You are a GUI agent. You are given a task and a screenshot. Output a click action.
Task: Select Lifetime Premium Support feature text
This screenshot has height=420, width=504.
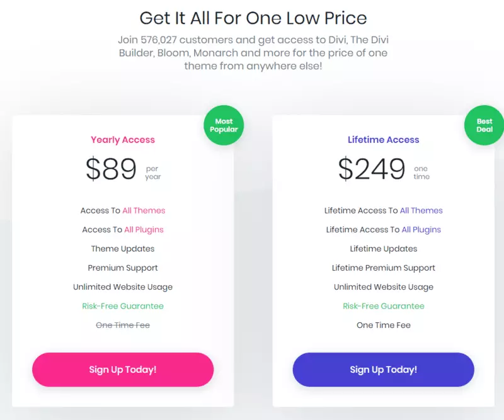[384, 268]
